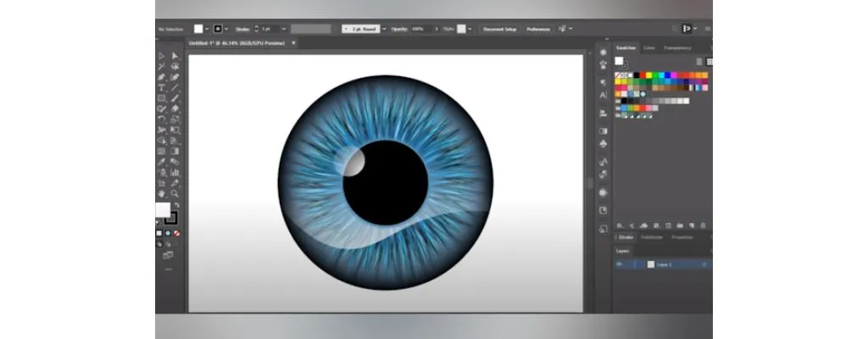
Task: Click the Edit Toolbar three-dots icon
Action: [168, 269]
